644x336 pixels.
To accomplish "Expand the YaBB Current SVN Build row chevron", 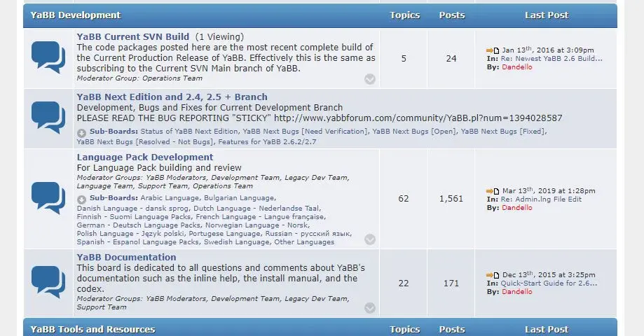I will [x=369, y=79].
